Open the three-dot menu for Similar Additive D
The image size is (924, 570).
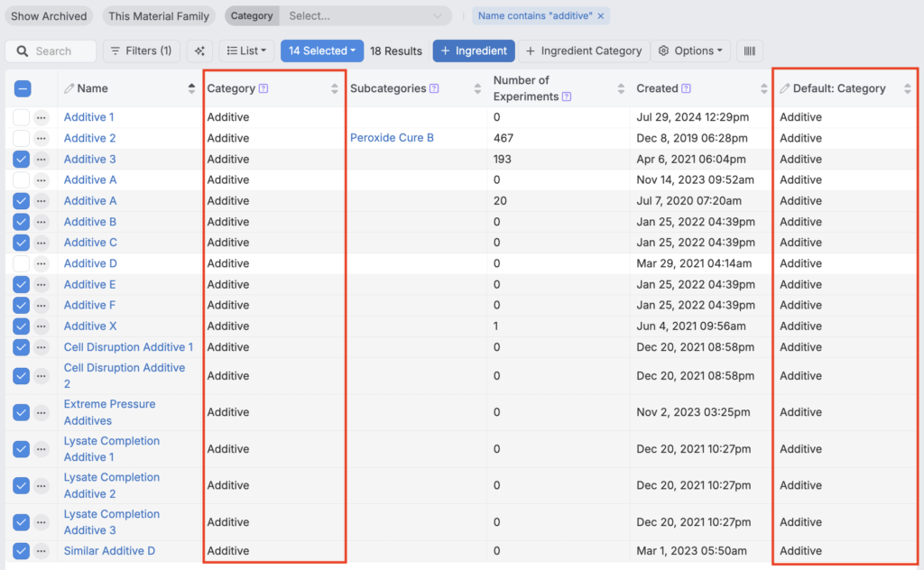[x=42, y=551]
